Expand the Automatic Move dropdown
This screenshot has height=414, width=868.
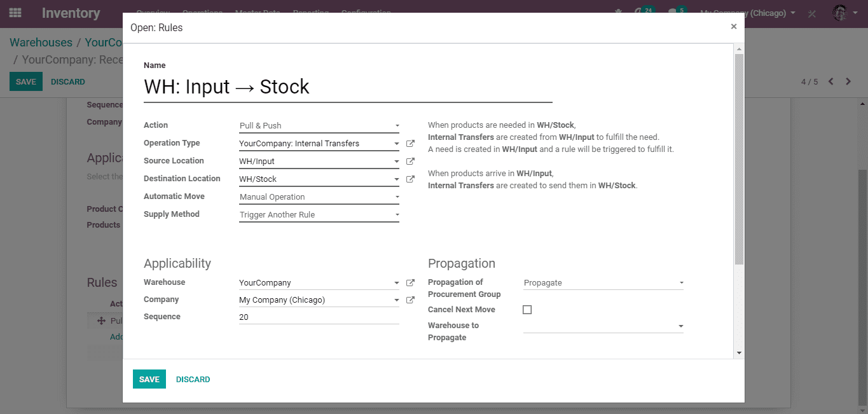(319, 197)
